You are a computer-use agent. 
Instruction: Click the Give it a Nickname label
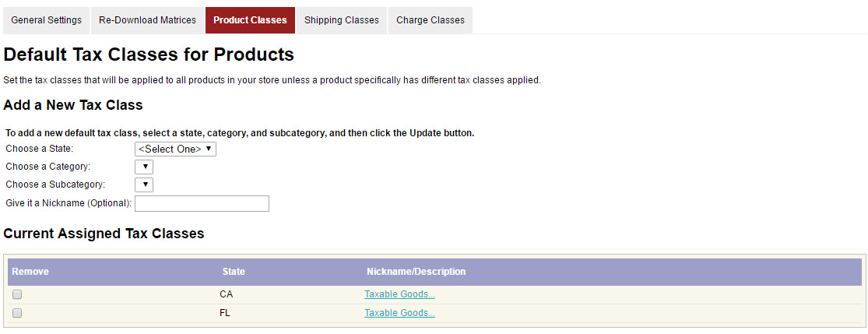pyautogui.click(x=69, y=204)
